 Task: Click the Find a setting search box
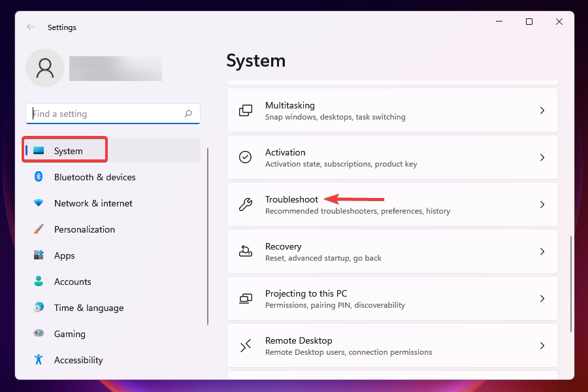coord(105,114)
